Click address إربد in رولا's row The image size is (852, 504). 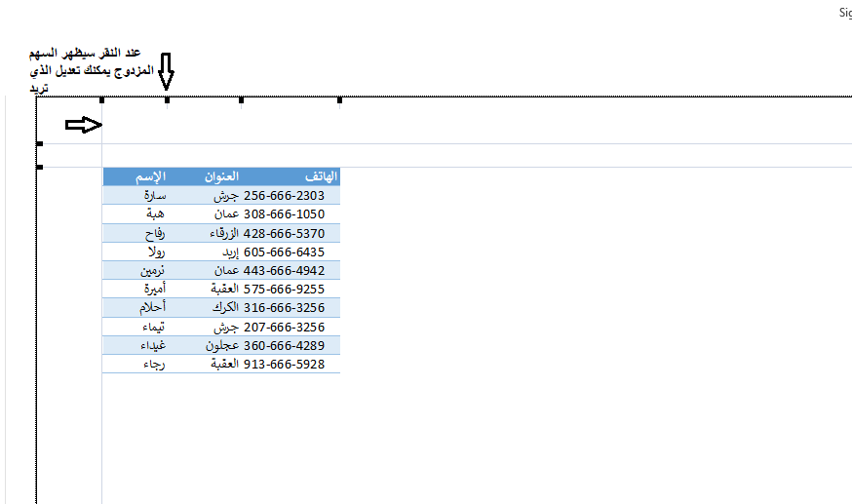point(231,252)
